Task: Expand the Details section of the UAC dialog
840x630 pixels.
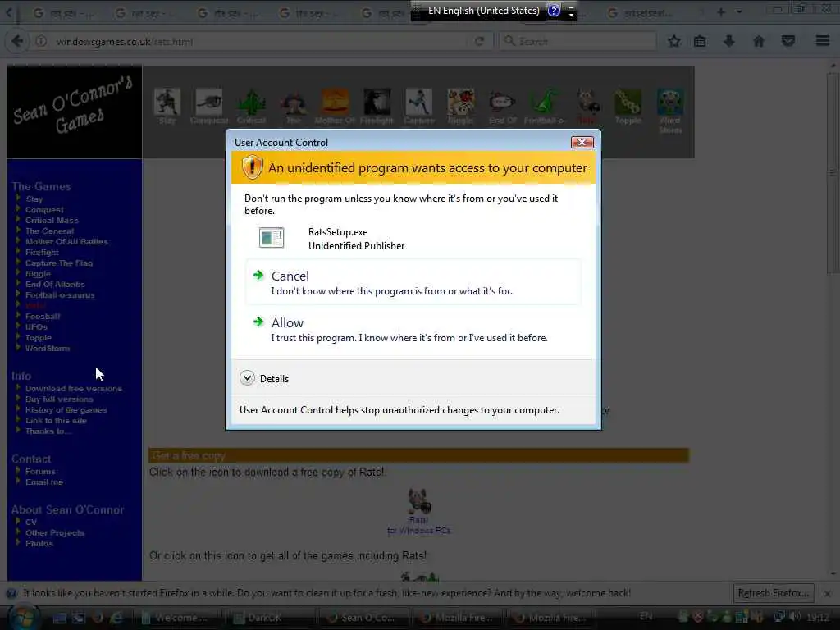Action: click(x=265, y=379)
